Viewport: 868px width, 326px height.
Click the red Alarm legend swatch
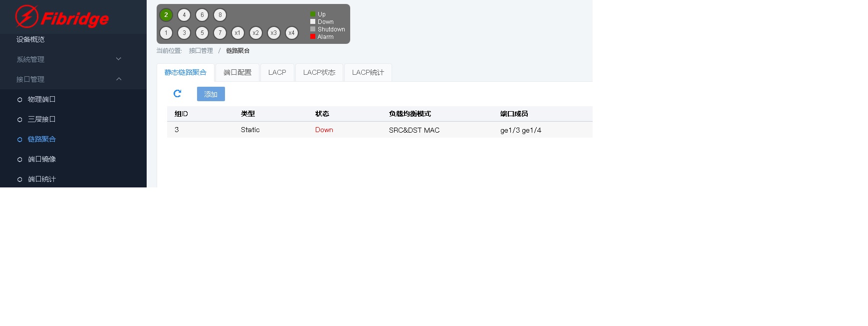[x=313, y=36]
